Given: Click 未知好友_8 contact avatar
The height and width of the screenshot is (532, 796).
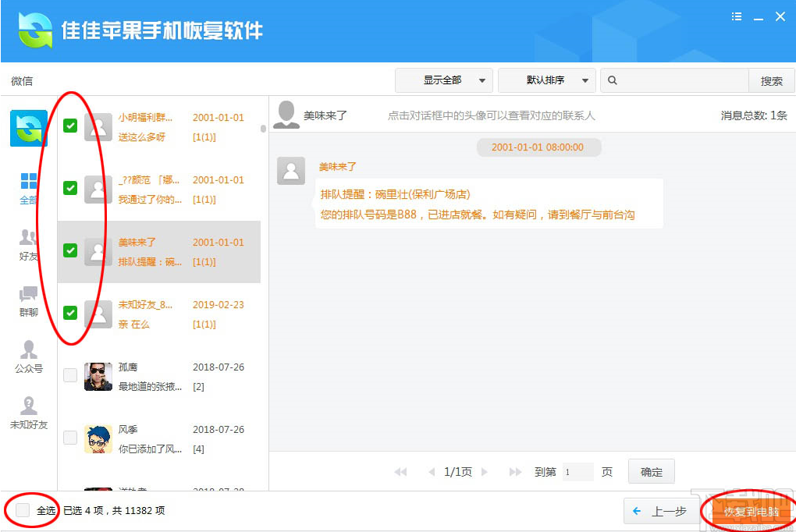Looking at the screenshot, I should [98, 314].
